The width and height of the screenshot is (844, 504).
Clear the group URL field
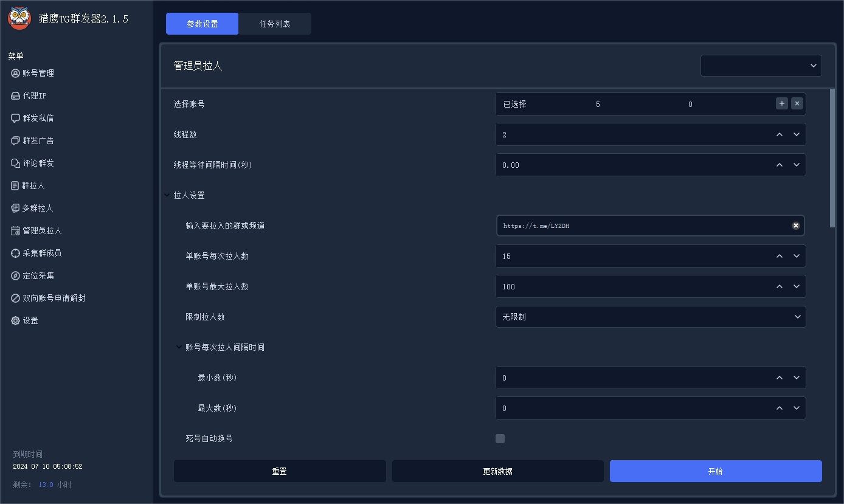[795, 226]
